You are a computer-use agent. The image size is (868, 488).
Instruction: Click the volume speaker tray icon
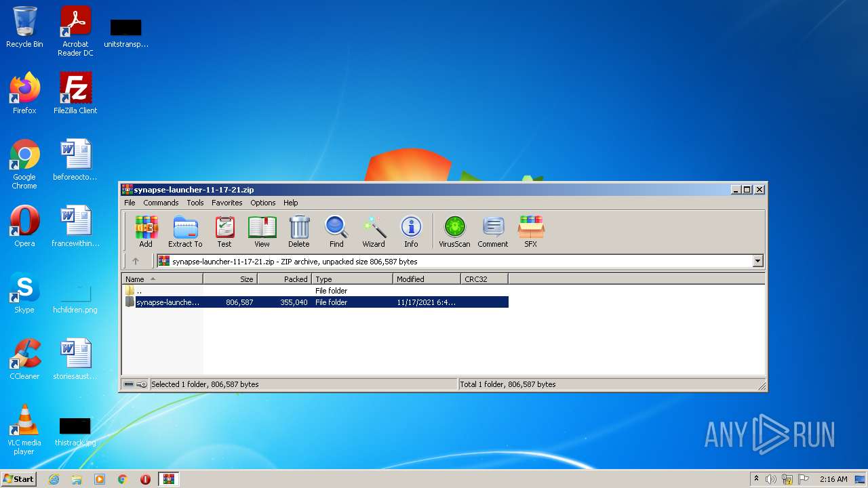click(771, 479)
